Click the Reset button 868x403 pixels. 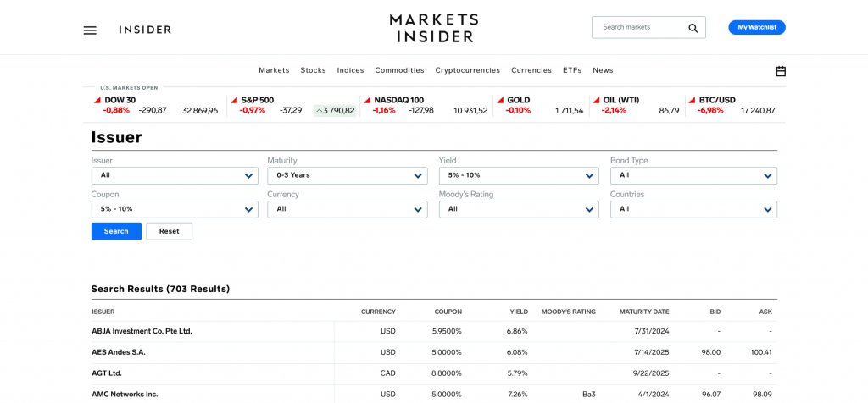(x=170, y=231)
